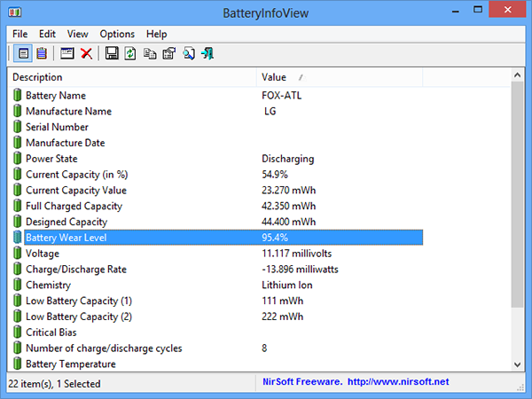Click the battery icon beside Designed Capacity
532x399 pixels.
[18, 222]
